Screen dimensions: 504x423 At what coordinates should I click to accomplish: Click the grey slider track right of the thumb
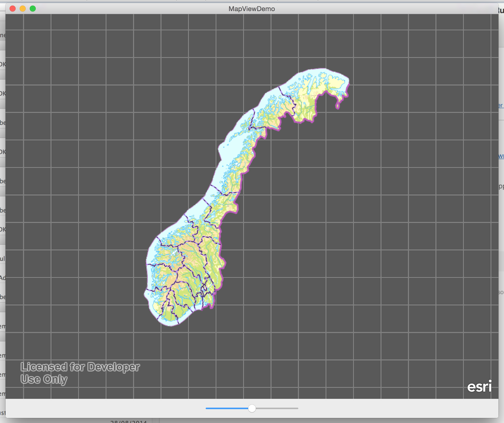[277, 408]
